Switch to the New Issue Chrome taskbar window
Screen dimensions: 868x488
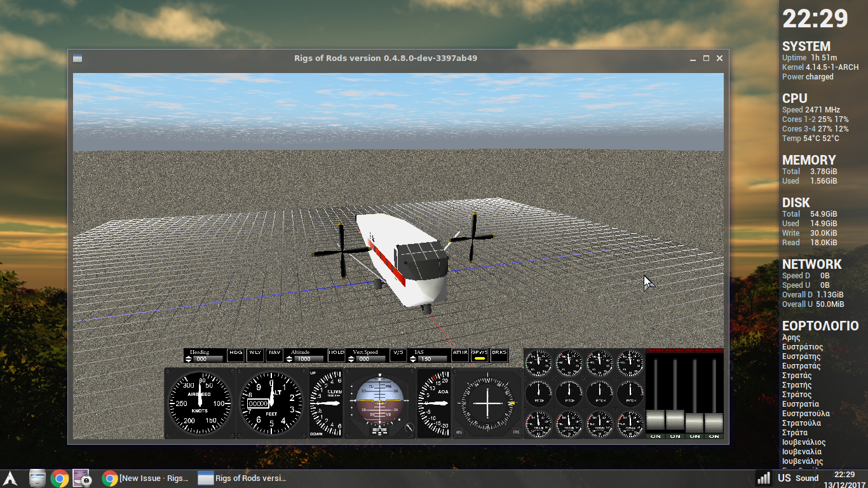pyautogui.click(x=145, y=478)
